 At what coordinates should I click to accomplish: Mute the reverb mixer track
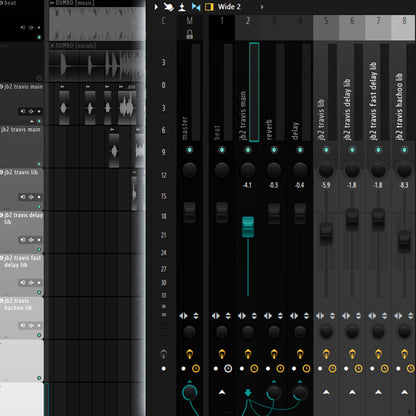click(274, 150)
